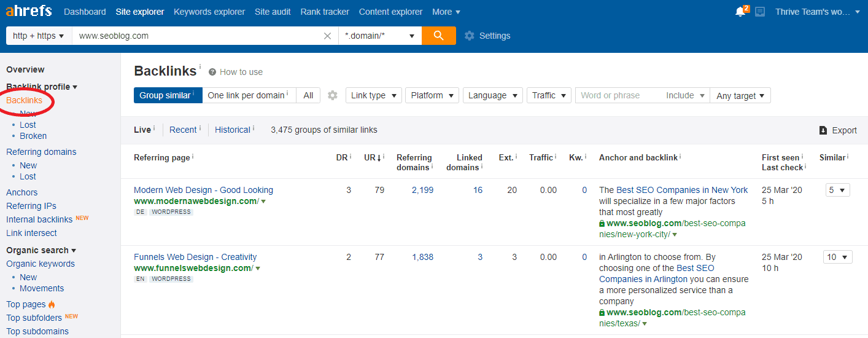Open the Platform filter dropdown
The image size is (868, 338).
point(432,95)
